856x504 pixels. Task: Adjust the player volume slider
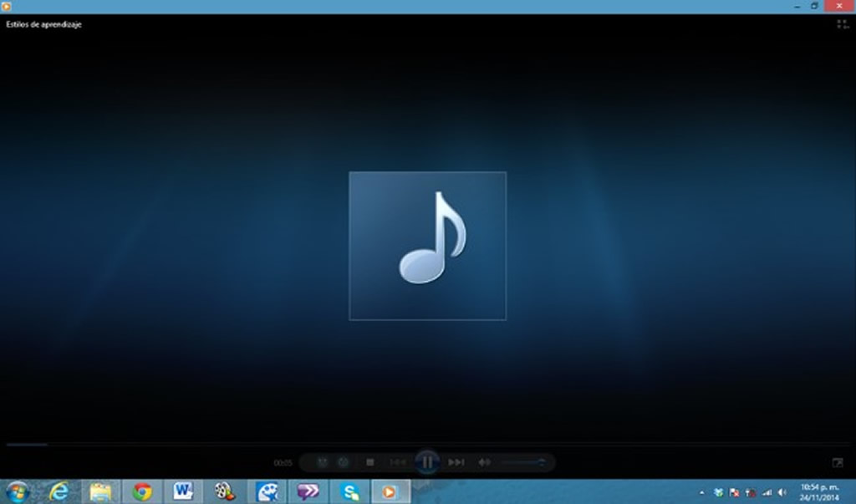[523, 462]
